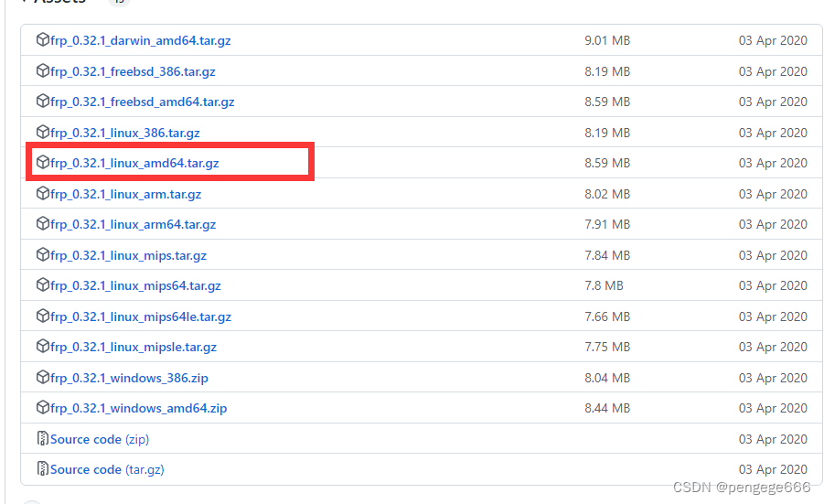Download frp_0.32.1_windows_amd64.zip
Image resolution: width=824 pixels, height=504 pixels.
tap(139, 408)
